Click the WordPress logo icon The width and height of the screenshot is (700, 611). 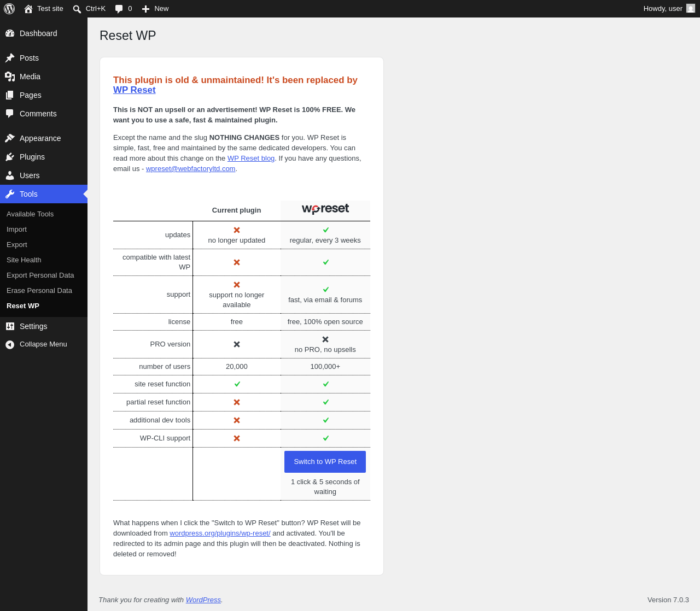tap(9, 9)
